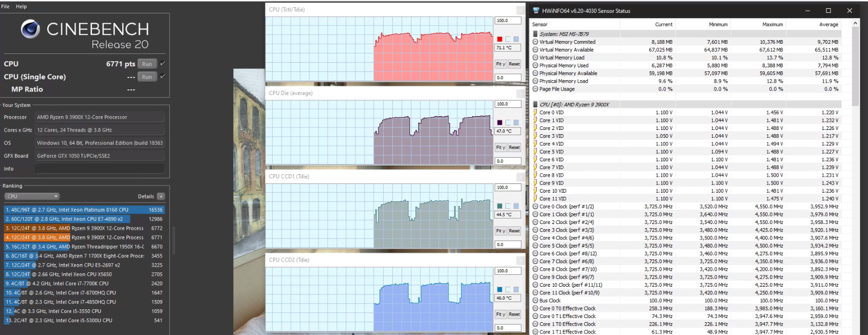868x335 pixels.
Task: Click Fit y in CPU CCD2 (Tdie) graph
Action: (501, 314)
